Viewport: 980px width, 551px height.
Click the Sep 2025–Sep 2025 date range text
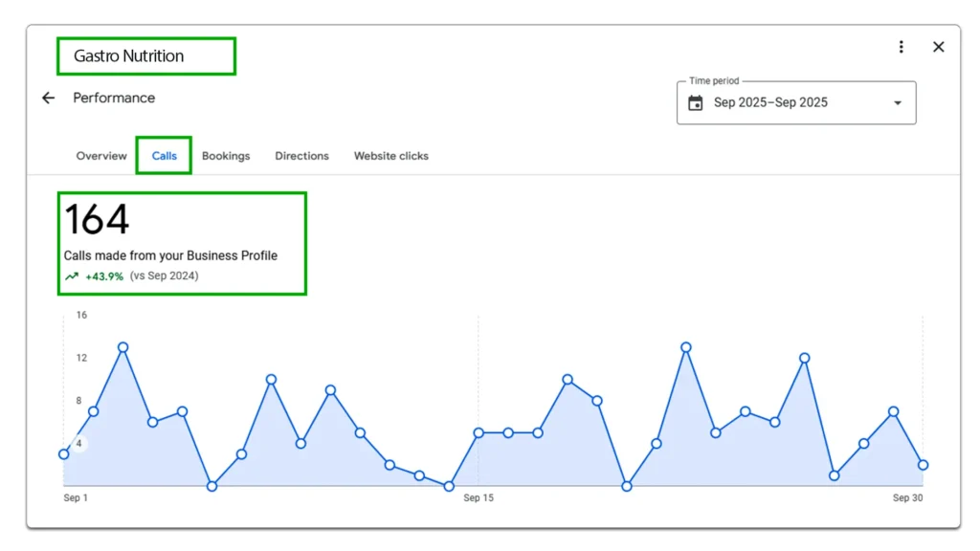(x=770, y=103)
